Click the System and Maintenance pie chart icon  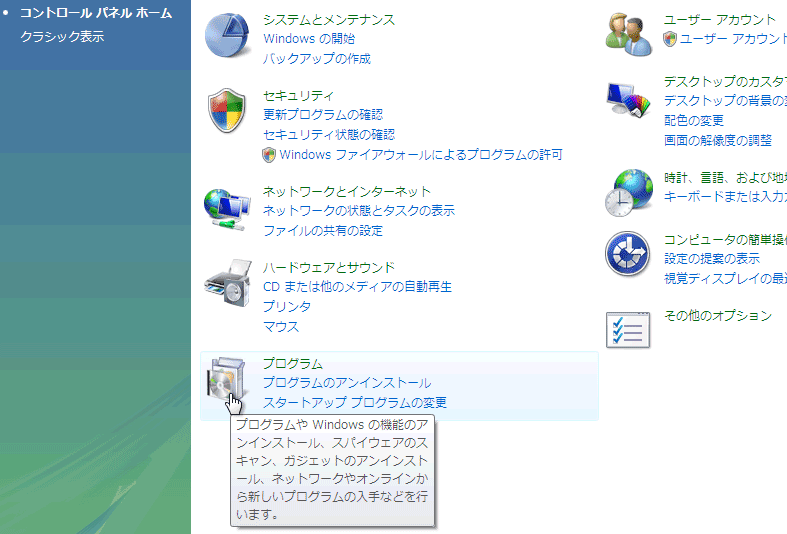point(229,37)
